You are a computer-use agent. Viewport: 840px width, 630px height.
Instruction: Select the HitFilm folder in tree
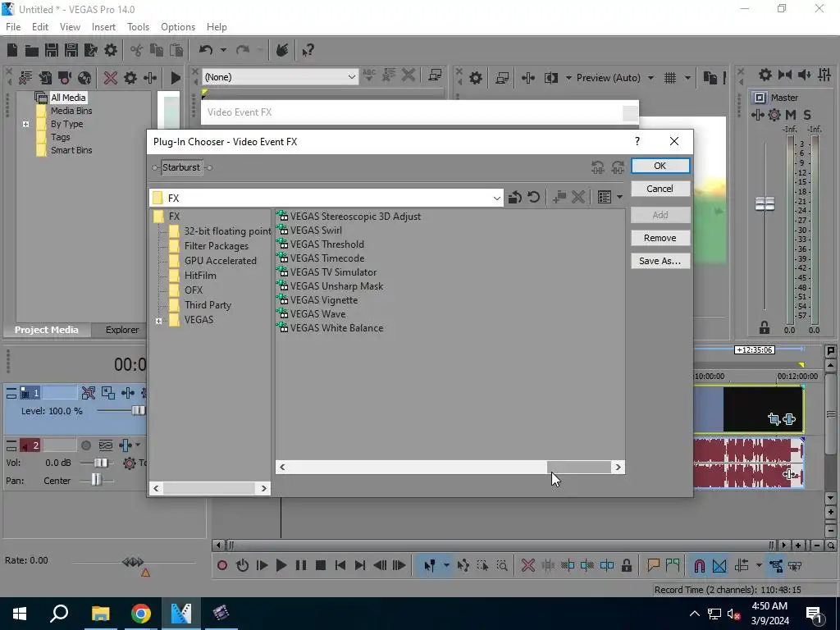coord(200,276)
